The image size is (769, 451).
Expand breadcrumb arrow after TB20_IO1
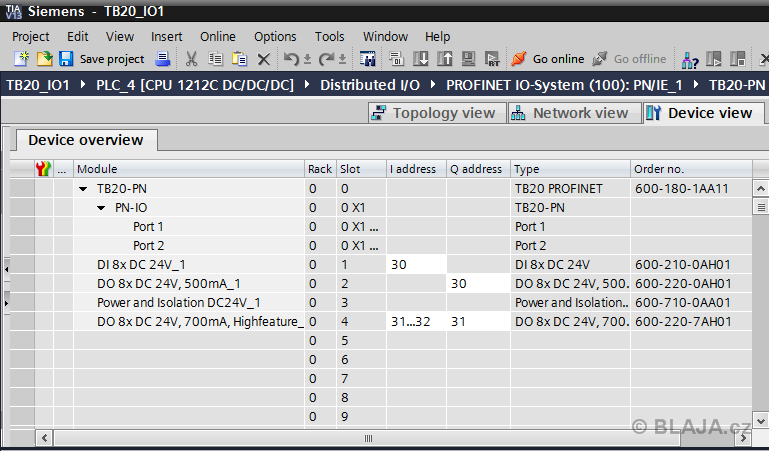click(x=83, y=85)
